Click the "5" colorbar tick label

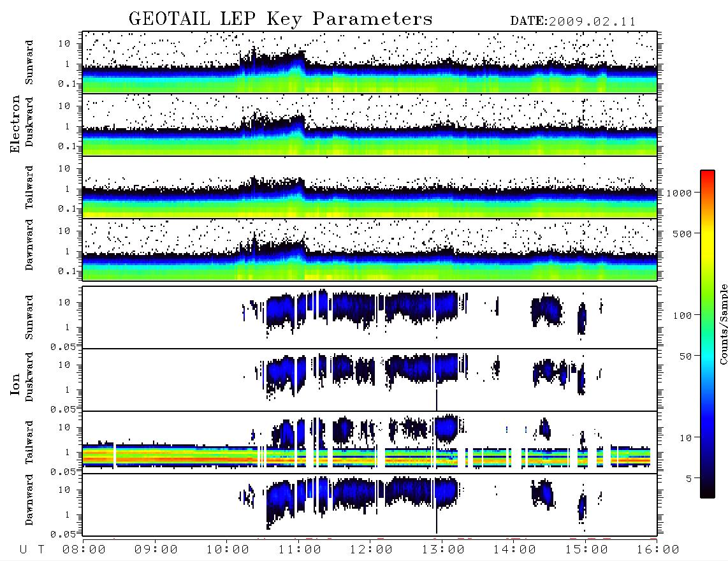tap(689, 478)
